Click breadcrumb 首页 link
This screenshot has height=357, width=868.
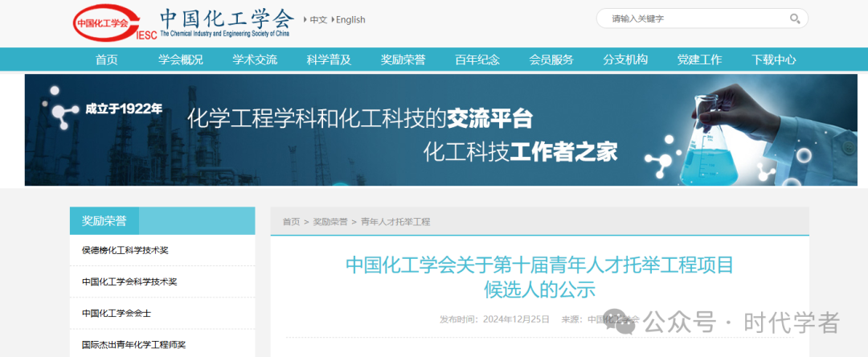point(291,222)
